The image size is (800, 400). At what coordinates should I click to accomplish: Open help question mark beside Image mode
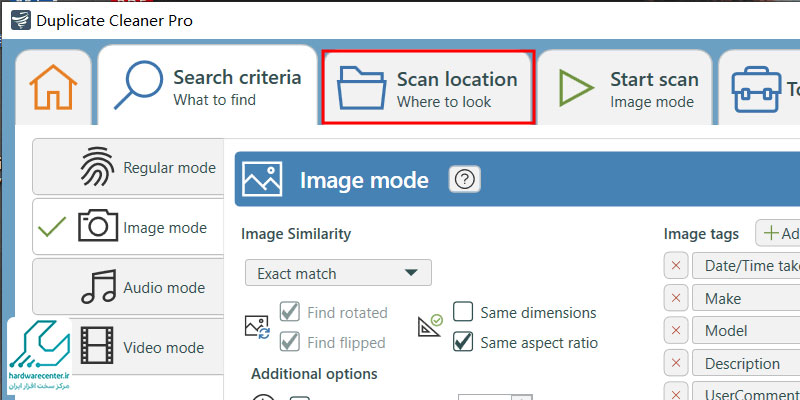[464, 180]
